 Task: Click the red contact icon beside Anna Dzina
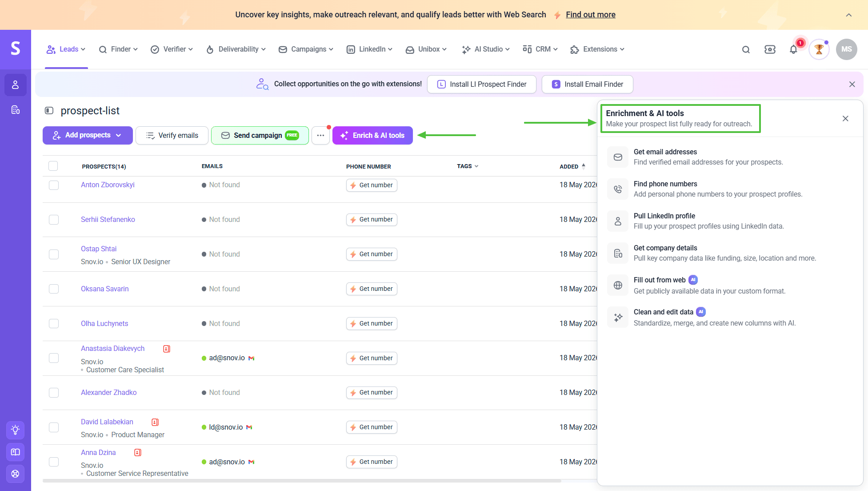point(138,453)
